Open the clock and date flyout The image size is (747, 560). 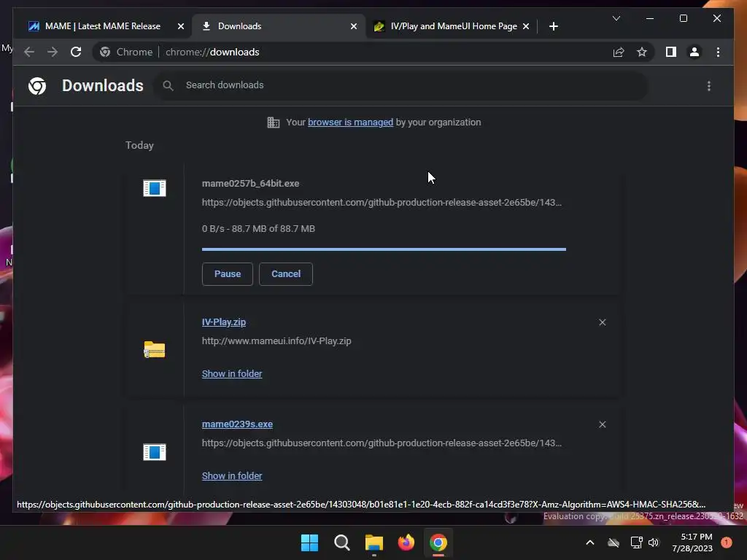click(692, 542)
